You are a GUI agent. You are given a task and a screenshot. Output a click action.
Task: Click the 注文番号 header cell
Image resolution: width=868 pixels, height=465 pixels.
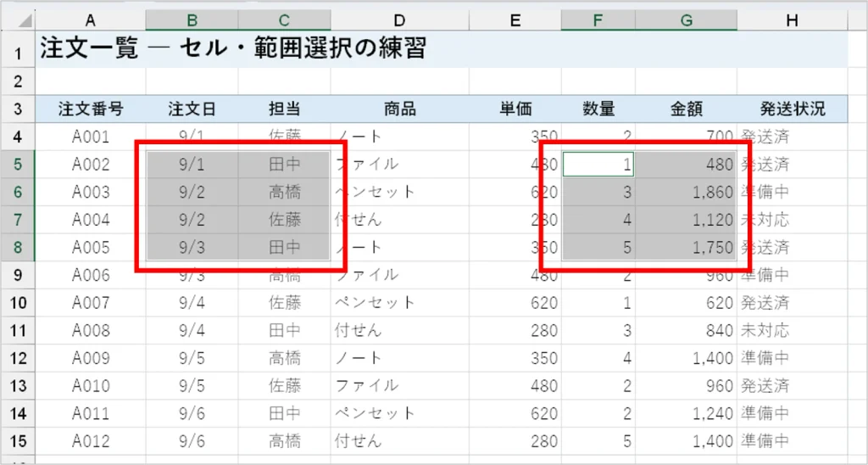tap(91, 109)
